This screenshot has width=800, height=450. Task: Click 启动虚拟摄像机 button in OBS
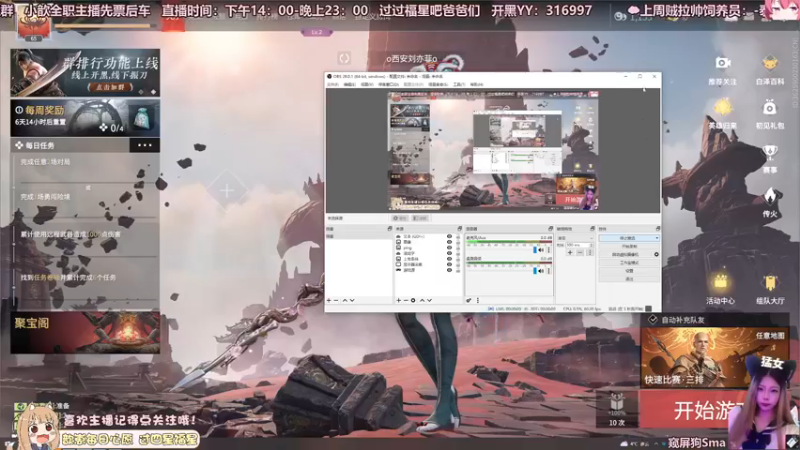point(626,254)
